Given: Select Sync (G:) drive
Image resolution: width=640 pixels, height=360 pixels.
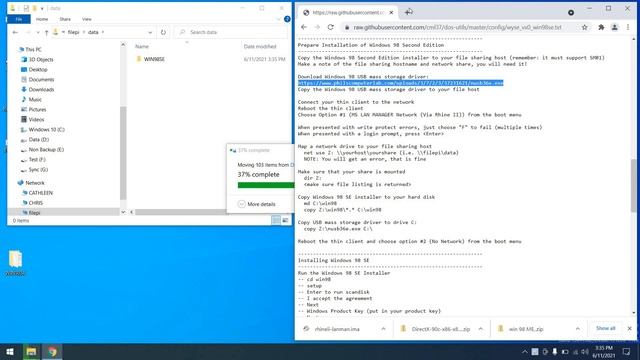Looking at the screenshot, I should (38, 169).
